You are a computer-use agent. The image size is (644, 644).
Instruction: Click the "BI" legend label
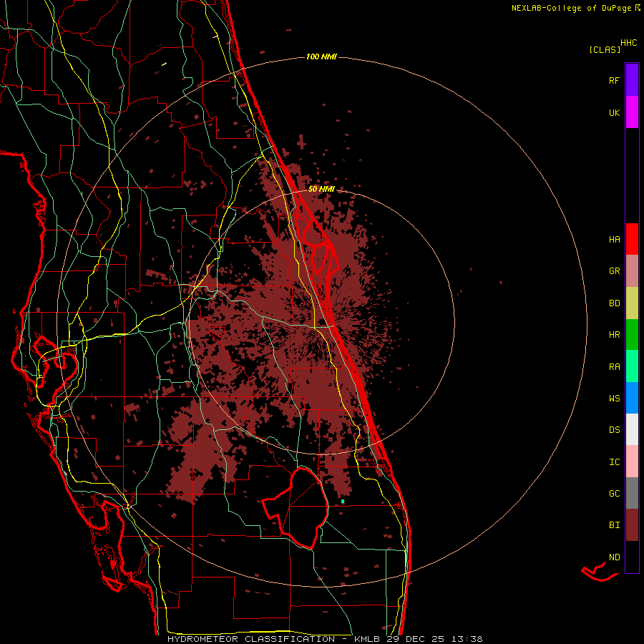[x=614, y=525]
